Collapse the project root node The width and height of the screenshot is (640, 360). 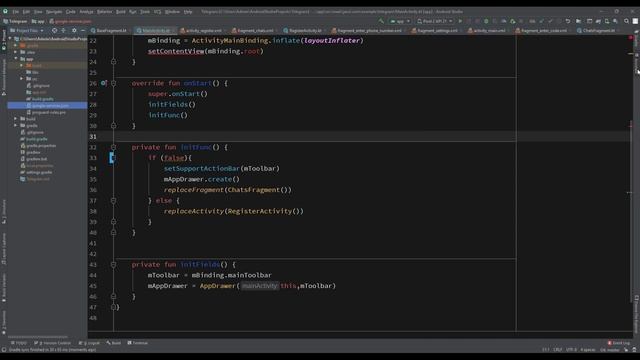pyautogui.click(x=10, y=39)
